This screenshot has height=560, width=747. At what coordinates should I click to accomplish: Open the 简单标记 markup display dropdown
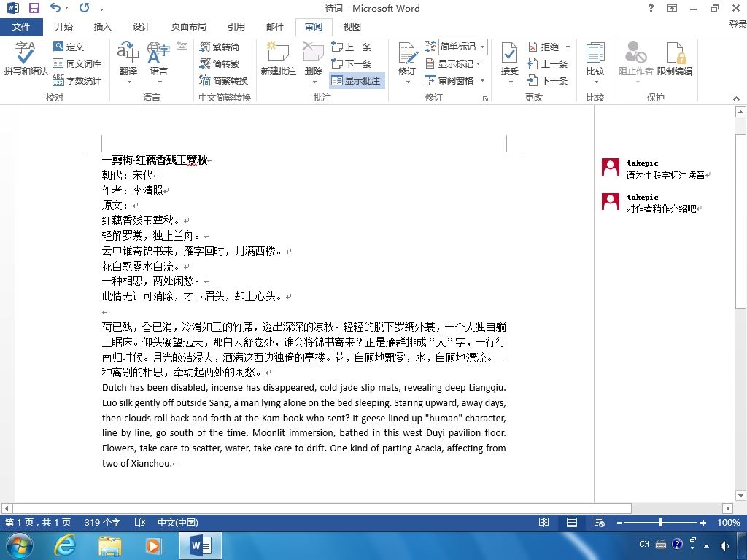point(462,47)
